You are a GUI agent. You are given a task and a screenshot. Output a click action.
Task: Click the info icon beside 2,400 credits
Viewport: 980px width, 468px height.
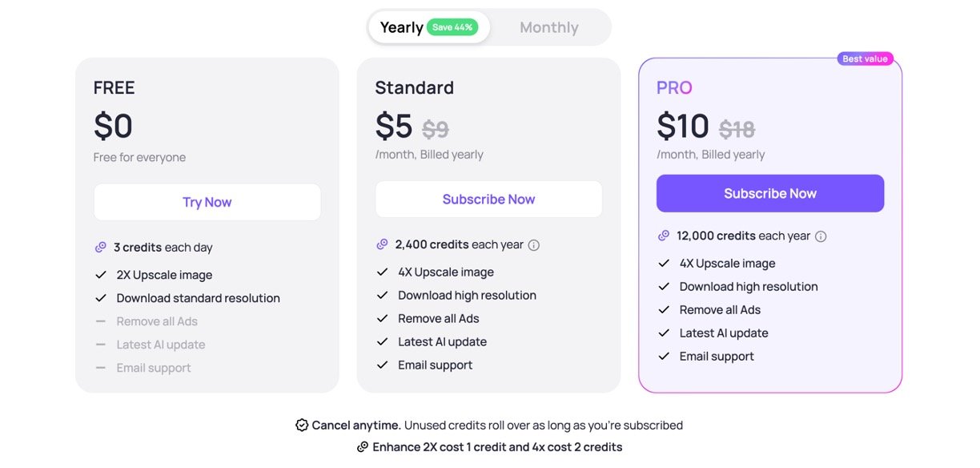[534, 245]
